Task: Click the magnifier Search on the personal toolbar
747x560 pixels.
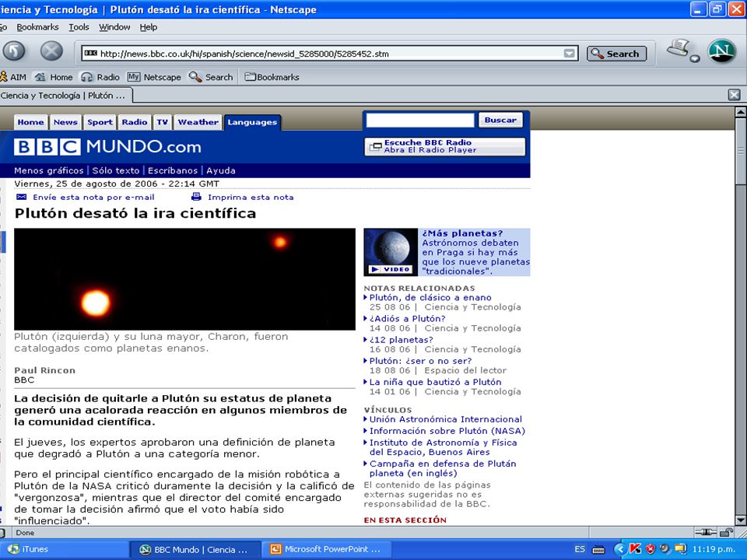Action: coord(211,77)
